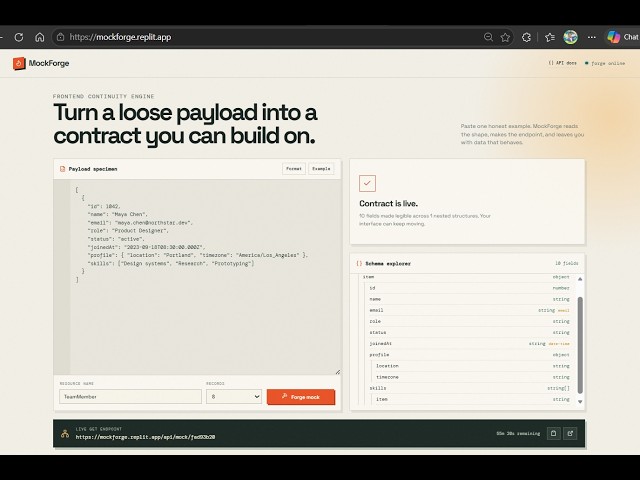Click the Contract is live heading
640x480 pixels.
(x=388, y=204)
